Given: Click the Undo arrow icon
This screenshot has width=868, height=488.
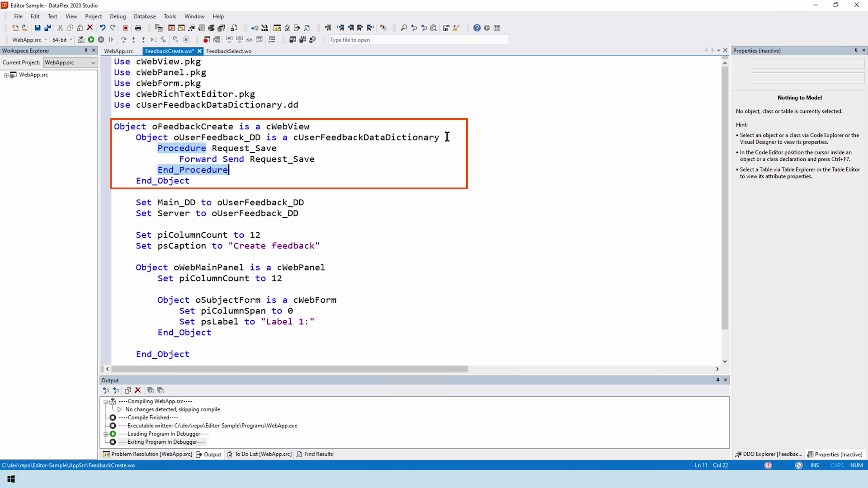Looking at the screenshot, I should click(x=103, y=28).
